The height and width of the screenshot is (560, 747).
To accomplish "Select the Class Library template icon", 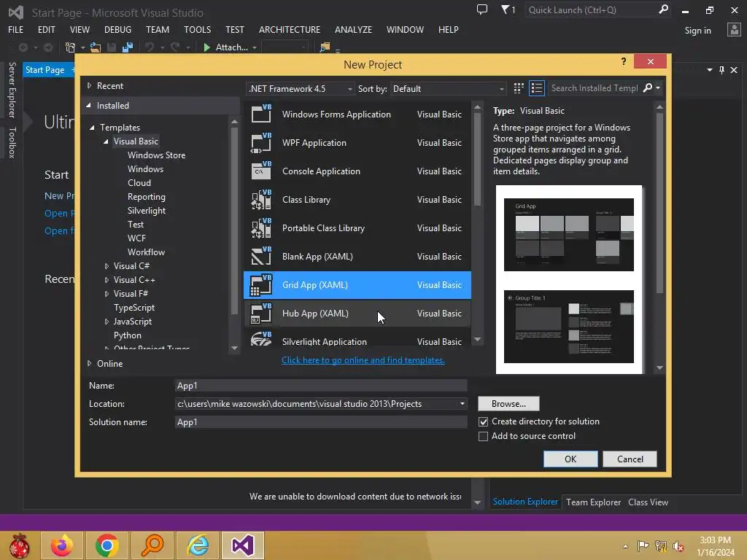I will pos(261,200).
